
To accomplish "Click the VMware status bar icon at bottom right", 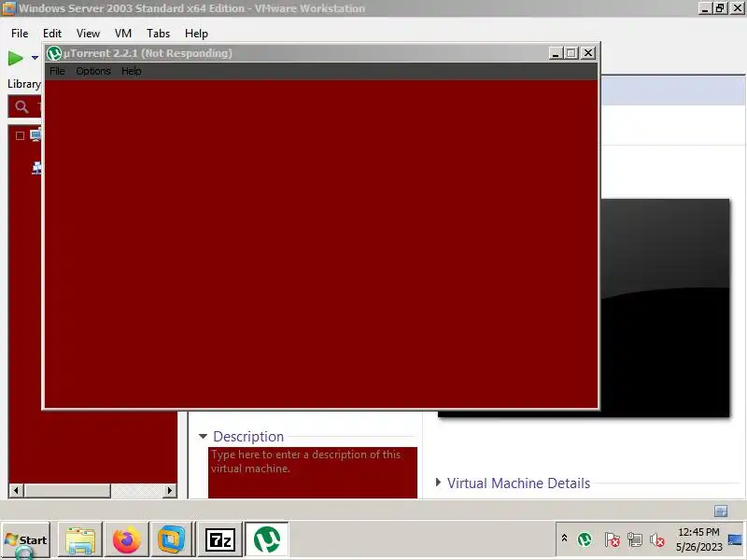I will 721,511.
